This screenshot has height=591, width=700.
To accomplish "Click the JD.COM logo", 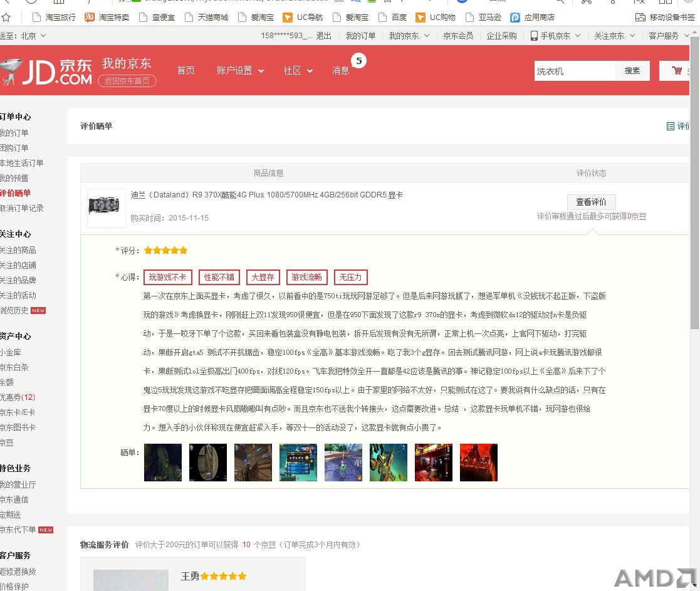I will [x=46, y=71].
